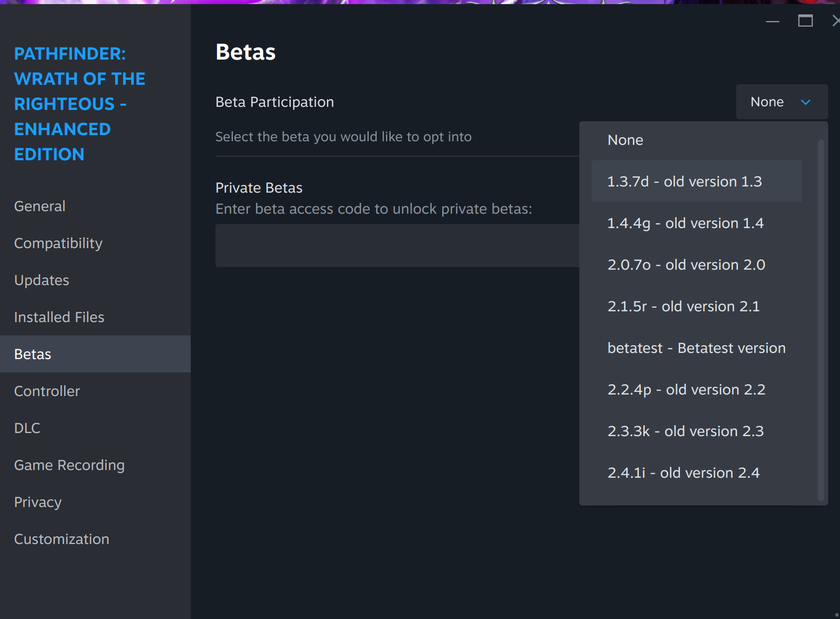
Task: Select 2.2.4p - old version 2.2
Action: (697, 389)
